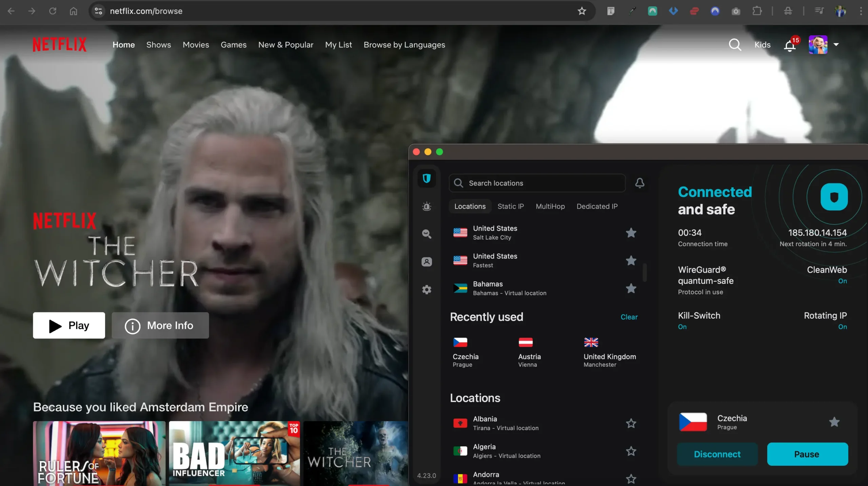This screenshot has width=868, height=486.
Task: Open Surfshark Search from the sidebar
Action: [427, 234]
